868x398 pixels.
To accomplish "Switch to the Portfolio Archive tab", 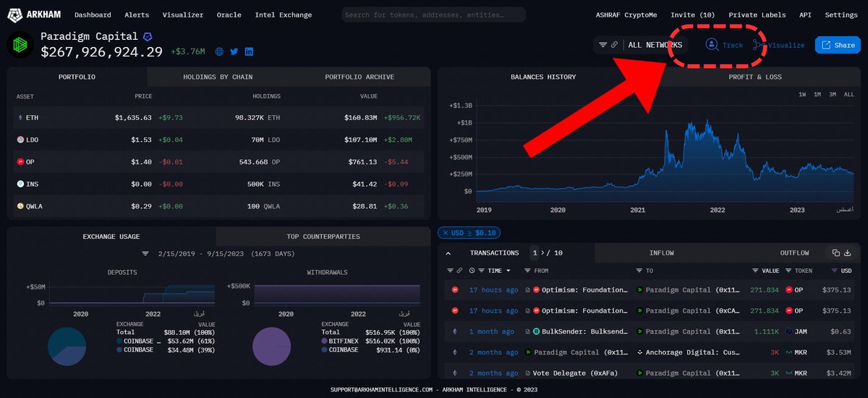I will click(x=359, y=77).
